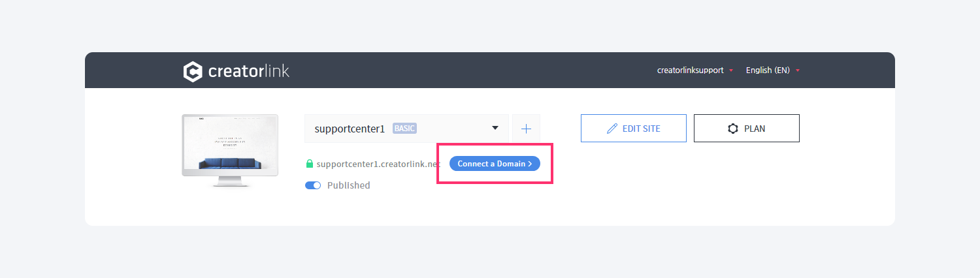The image size is (980, 278).
Task: Click the red arrow beside English (EN)
Action: coord(798,70)
